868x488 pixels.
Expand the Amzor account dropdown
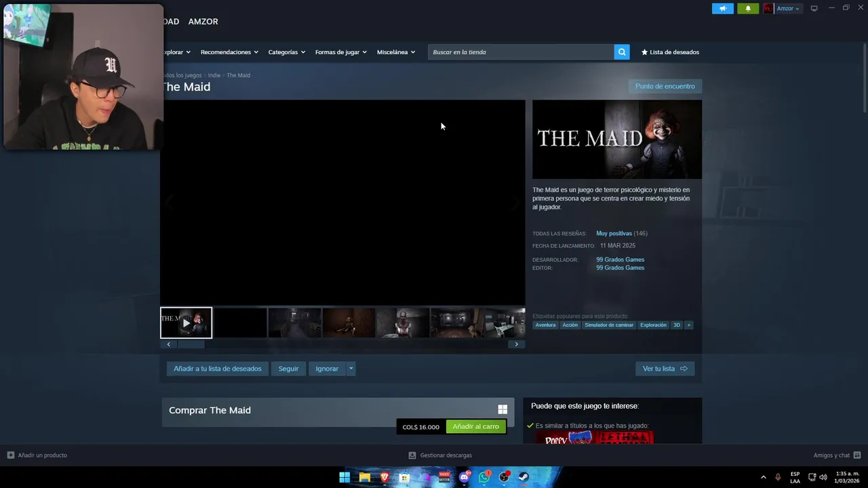pos(788,8)
